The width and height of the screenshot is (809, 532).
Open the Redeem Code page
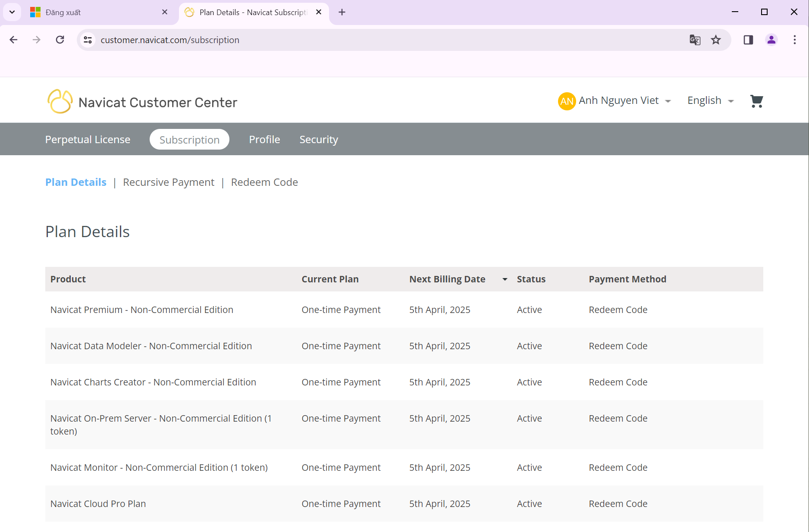coord(264,182)
